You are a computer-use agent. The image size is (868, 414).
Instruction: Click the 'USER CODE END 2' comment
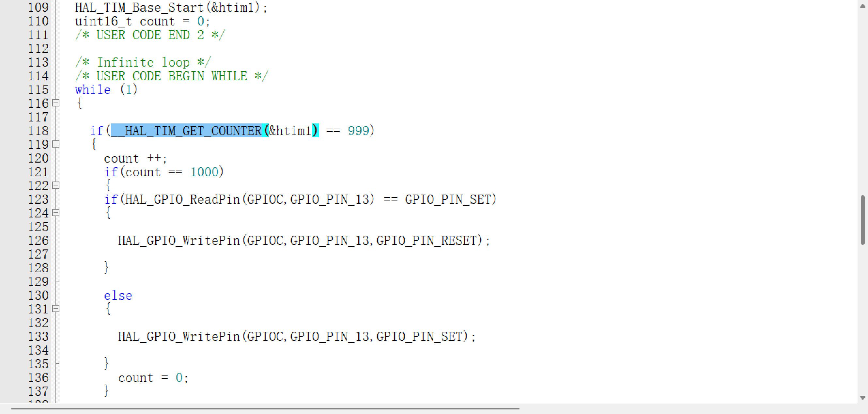click(x=150, y=35)
